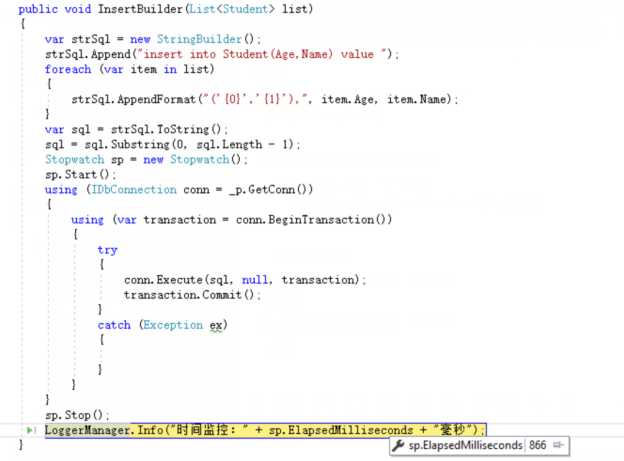Click the strSql.AppendFormat call
Screen dimensions: 624x461
coord(134,99)
